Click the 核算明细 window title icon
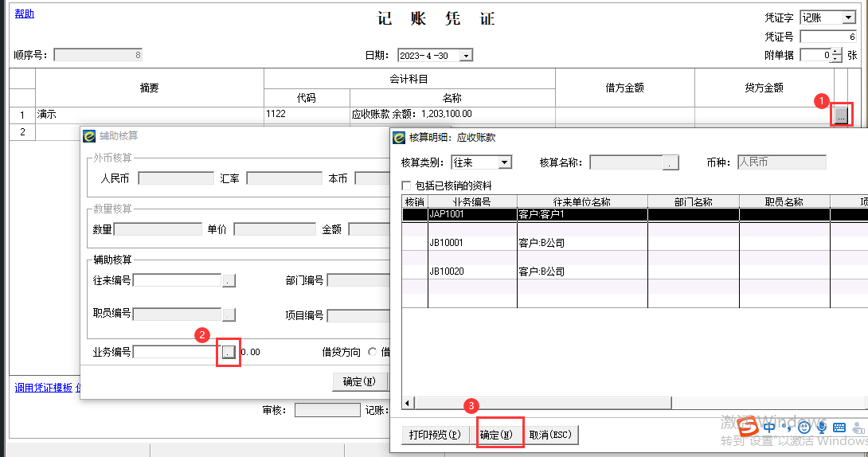 tap(399, 137)
